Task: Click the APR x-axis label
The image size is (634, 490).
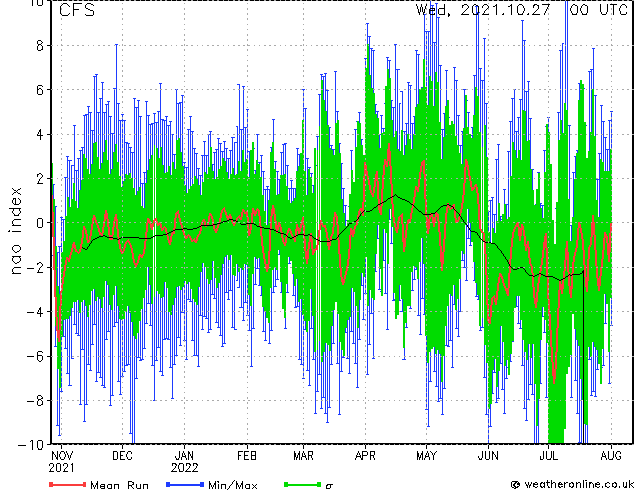Action: 365,456
